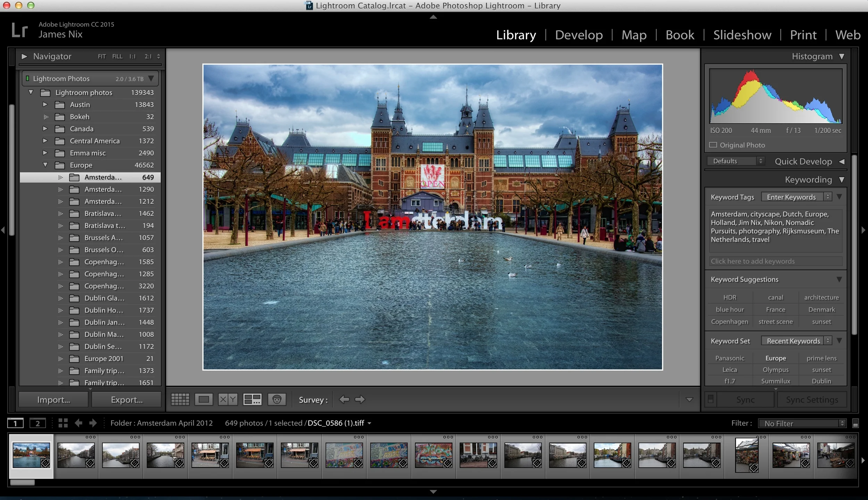Select main window display button 1
The height and width of the screenshot is (500, 868).
coord(15,423)
